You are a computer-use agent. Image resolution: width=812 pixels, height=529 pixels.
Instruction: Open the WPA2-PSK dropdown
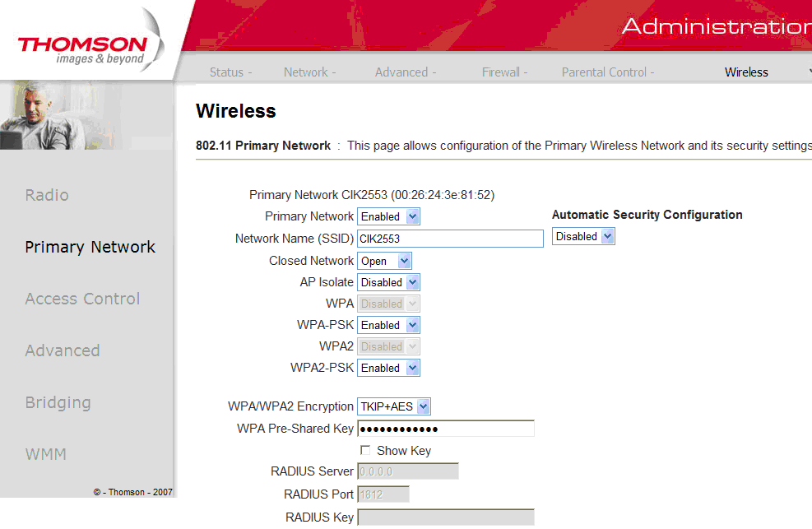coord(388,368)
